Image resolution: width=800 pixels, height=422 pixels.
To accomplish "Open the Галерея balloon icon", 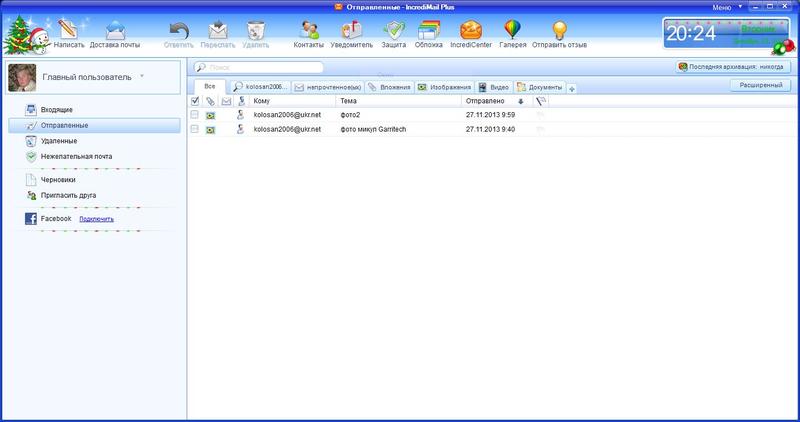I will 511,30.
